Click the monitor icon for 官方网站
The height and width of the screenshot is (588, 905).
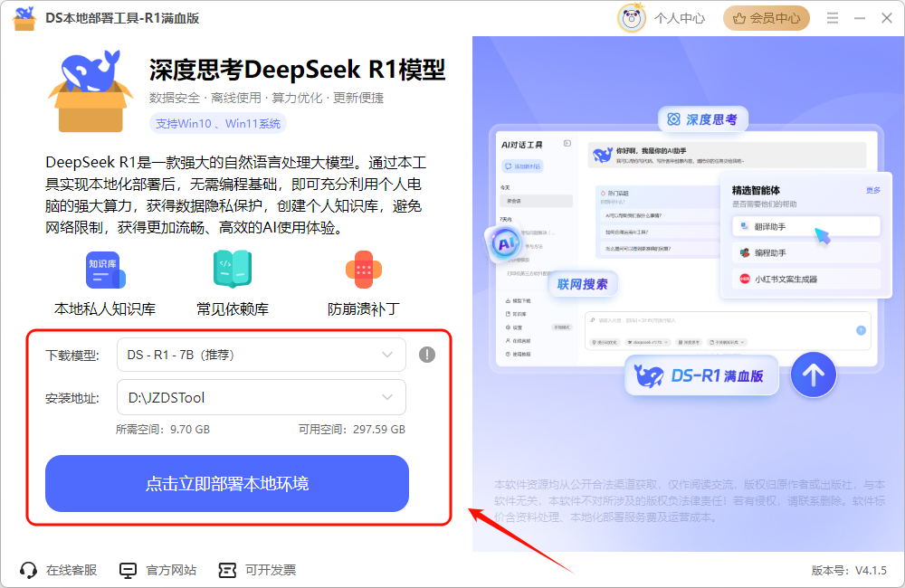pos(129,570)
